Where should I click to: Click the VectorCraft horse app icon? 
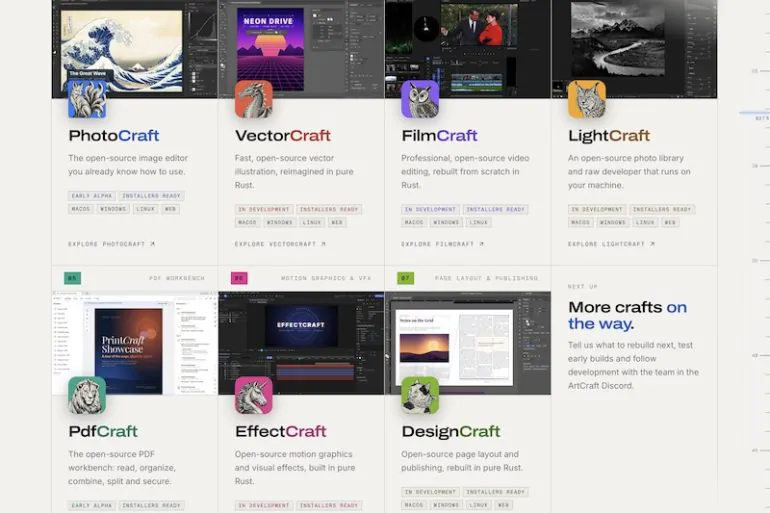(253, 99)
